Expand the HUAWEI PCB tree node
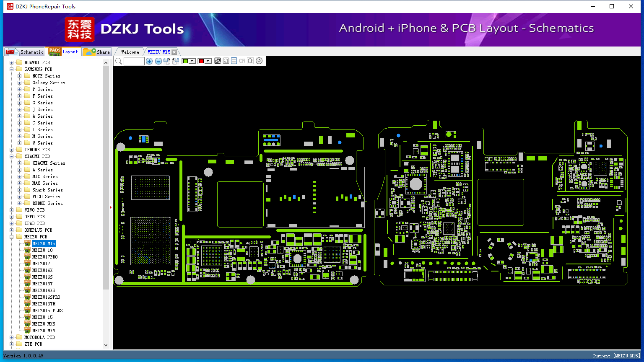 pyautogui.click(x=12, y=62)
